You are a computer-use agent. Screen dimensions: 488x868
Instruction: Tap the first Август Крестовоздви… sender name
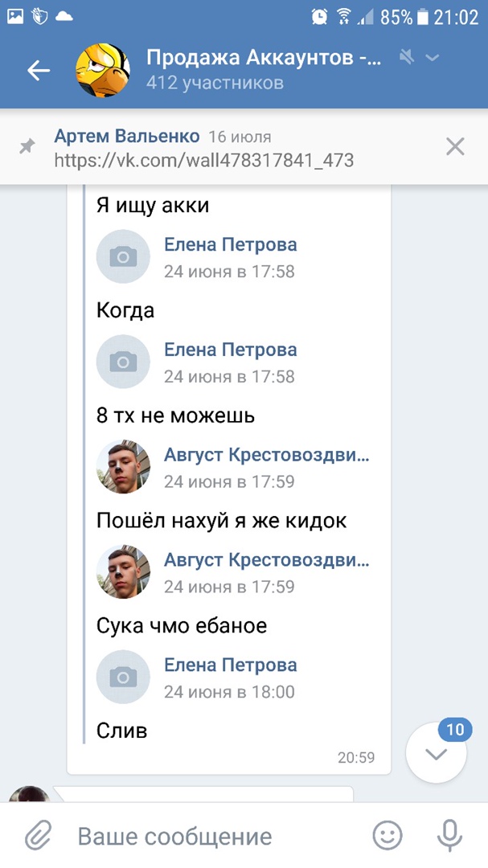point(266,456)
